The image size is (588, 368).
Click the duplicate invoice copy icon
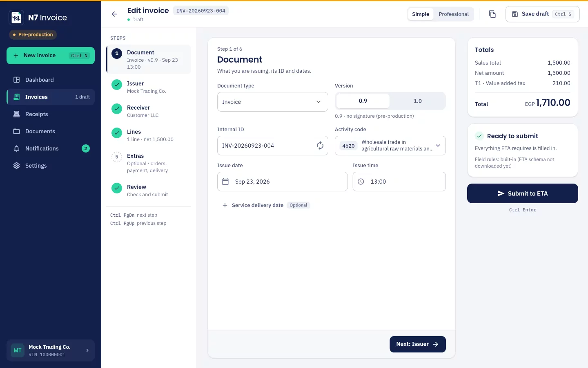coord(492,14)
